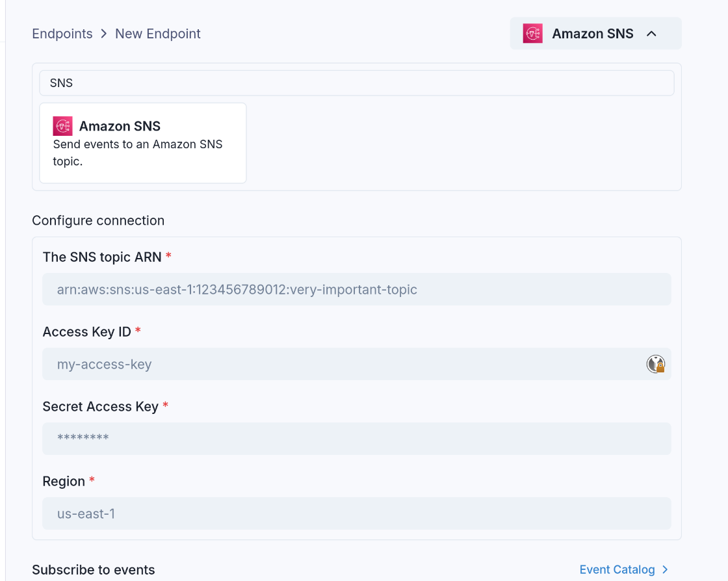
Task: Click the breadcrumb separator chevron after Endpoints
Action: (x=104, y=34)
